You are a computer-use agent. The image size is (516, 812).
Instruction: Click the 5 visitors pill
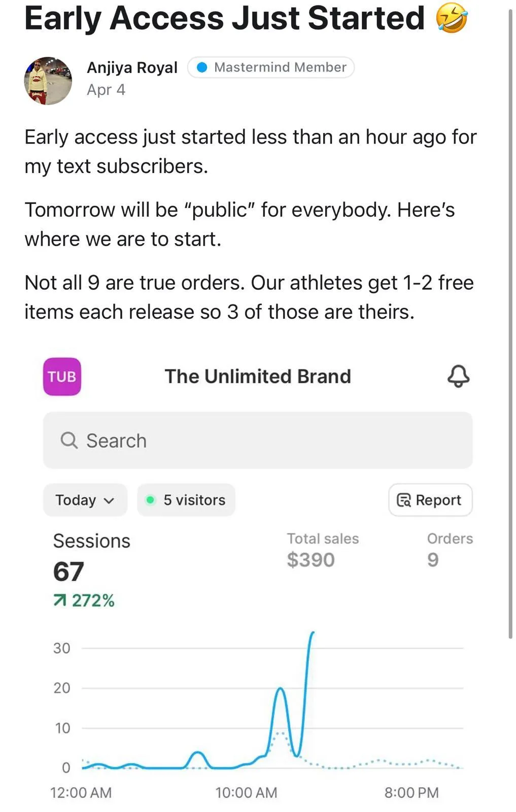186,500
